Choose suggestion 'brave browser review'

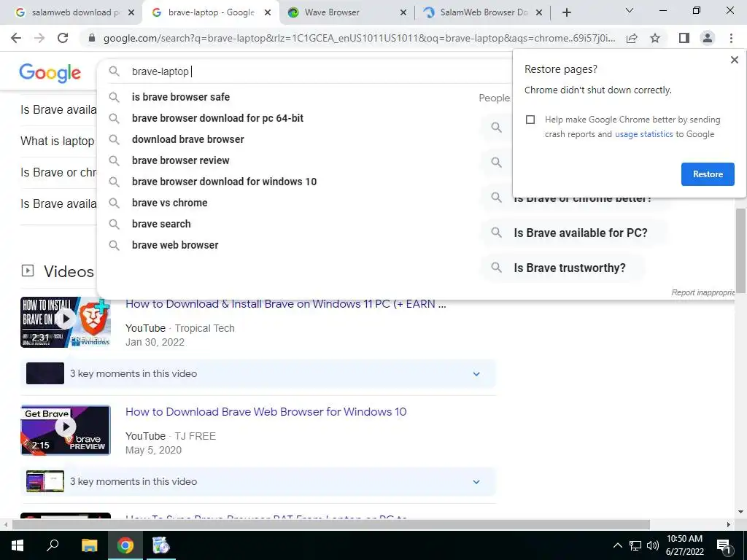click(x=181, y=160)
